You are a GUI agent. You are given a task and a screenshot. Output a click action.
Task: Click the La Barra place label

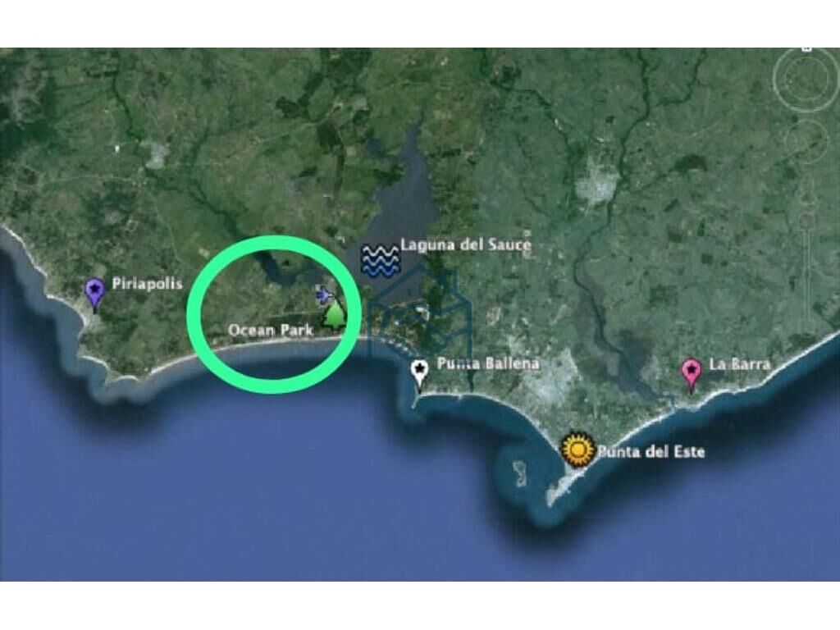[740, 364]
